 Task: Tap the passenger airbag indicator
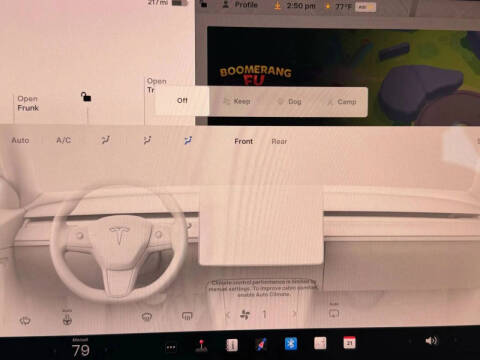[x=365, y=7]
